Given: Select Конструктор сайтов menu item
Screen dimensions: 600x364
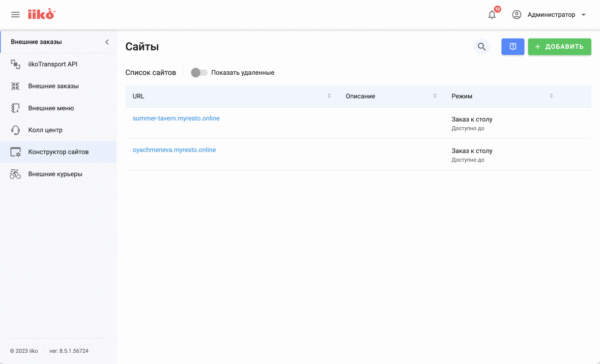Looking at the screenshot, I should pyautogui.click(x=58, y=152).
